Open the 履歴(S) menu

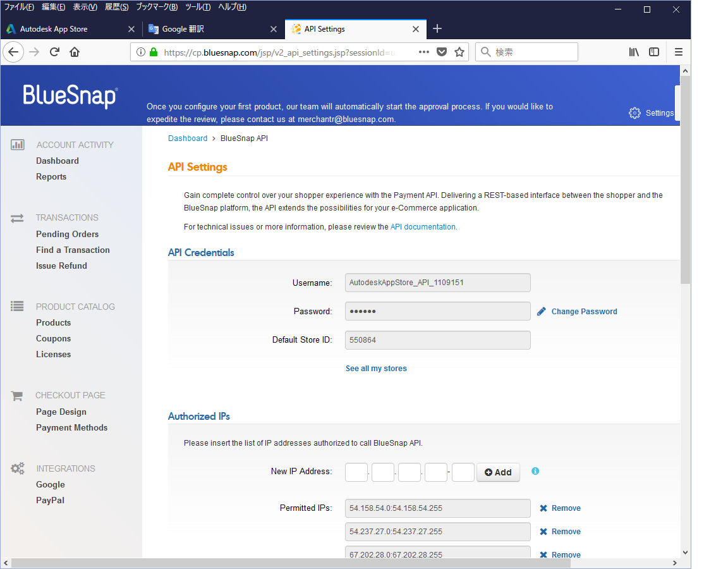116,7
